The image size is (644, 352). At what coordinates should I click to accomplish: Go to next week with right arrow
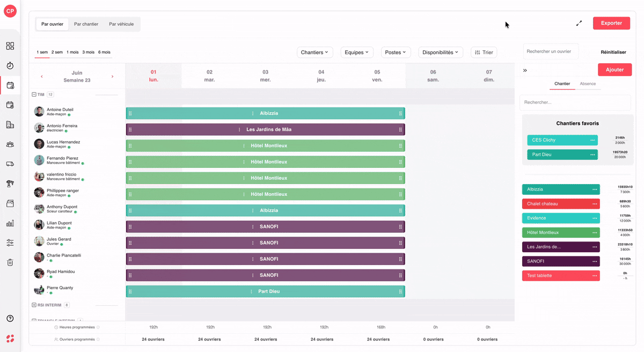click(x=112, y=77)
